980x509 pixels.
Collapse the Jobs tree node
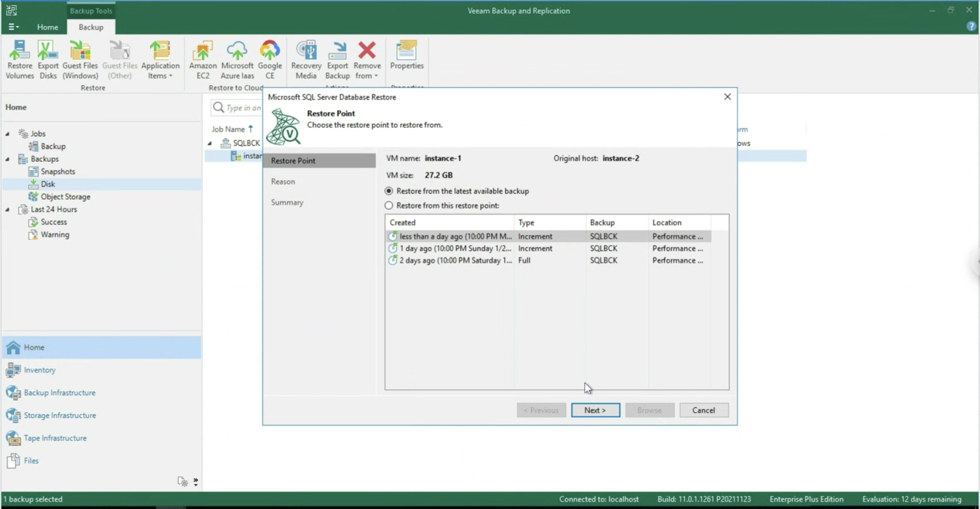click(7, 134)
